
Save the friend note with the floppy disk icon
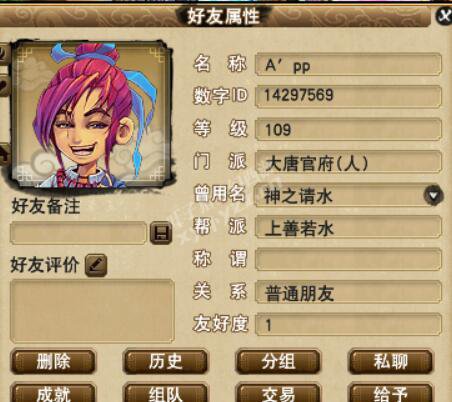(161, 233)
